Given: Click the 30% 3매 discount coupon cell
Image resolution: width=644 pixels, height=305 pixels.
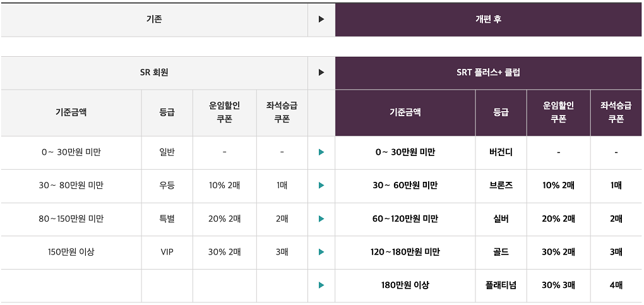Looking at the screenshot, I should pyautogui.click(x=558, y=285).
